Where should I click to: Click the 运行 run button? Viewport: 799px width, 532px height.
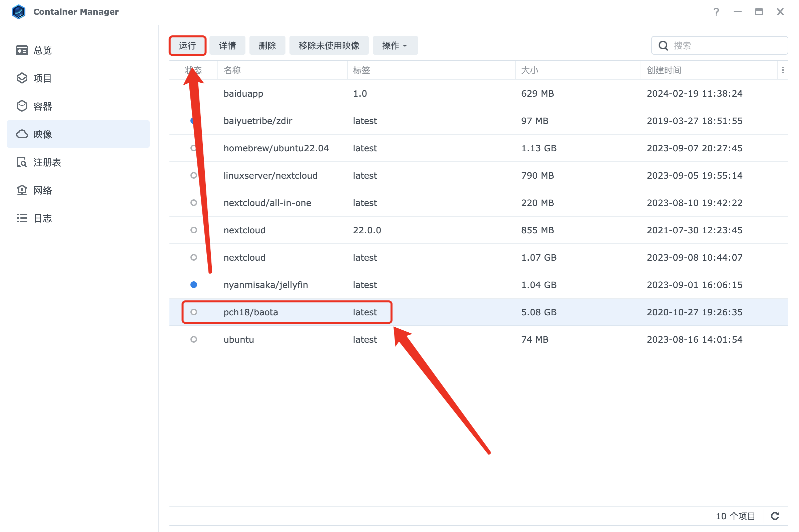coord(187,45)
